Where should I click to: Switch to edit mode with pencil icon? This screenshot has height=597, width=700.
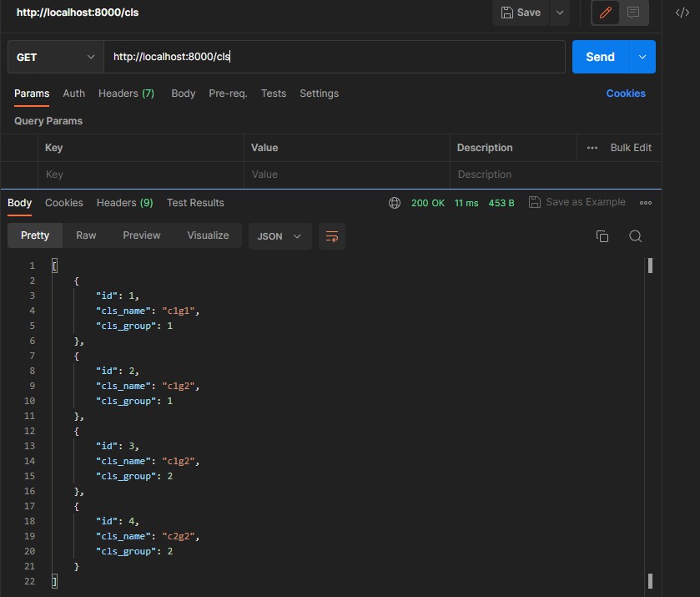(606, 13)
